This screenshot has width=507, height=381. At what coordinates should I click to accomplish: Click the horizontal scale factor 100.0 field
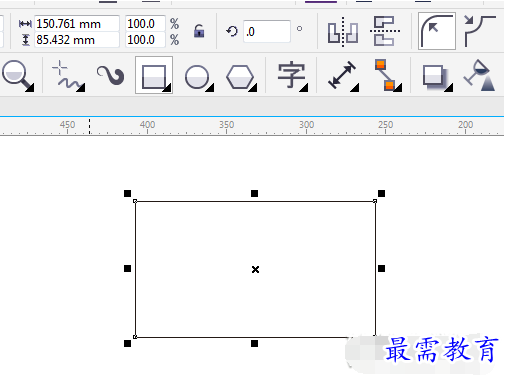145,24
